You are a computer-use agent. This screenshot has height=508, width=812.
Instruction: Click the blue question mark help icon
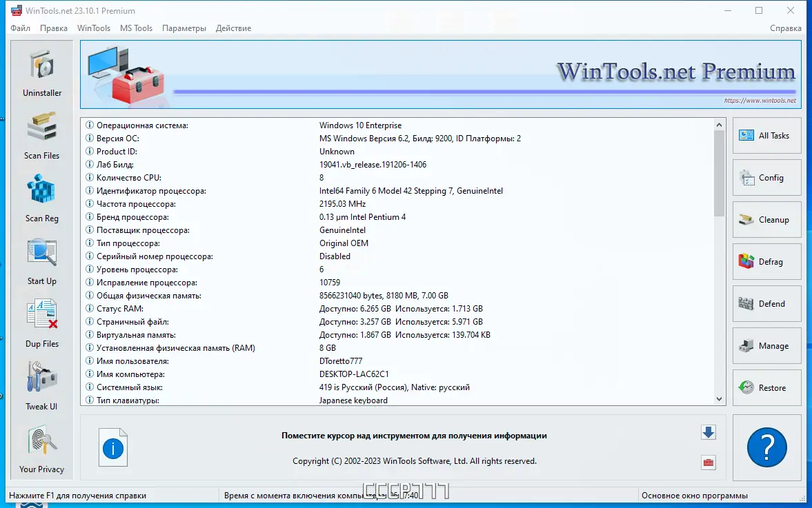tap(767, 447)
